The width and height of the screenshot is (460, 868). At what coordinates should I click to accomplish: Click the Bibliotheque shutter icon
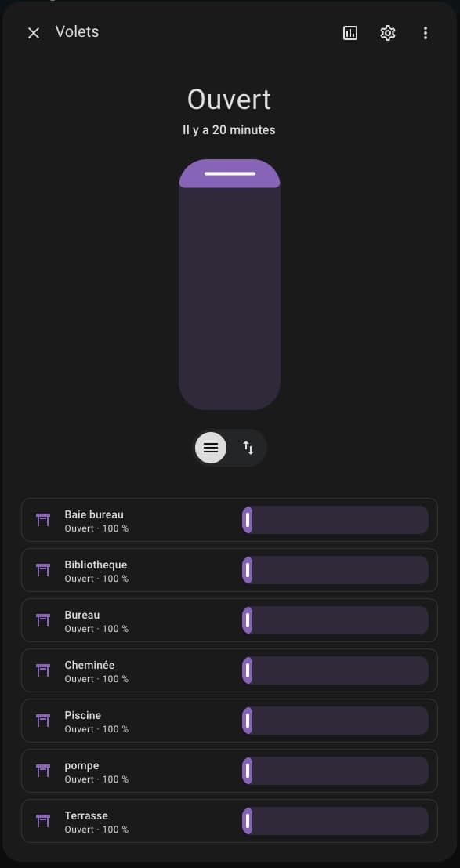43,570
